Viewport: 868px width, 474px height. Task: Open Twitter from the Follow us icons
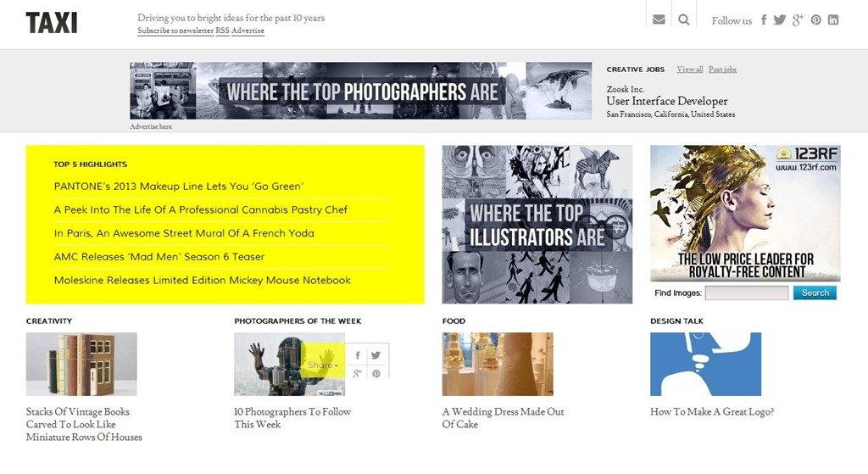pyautogui.click(x=780, y=20)
